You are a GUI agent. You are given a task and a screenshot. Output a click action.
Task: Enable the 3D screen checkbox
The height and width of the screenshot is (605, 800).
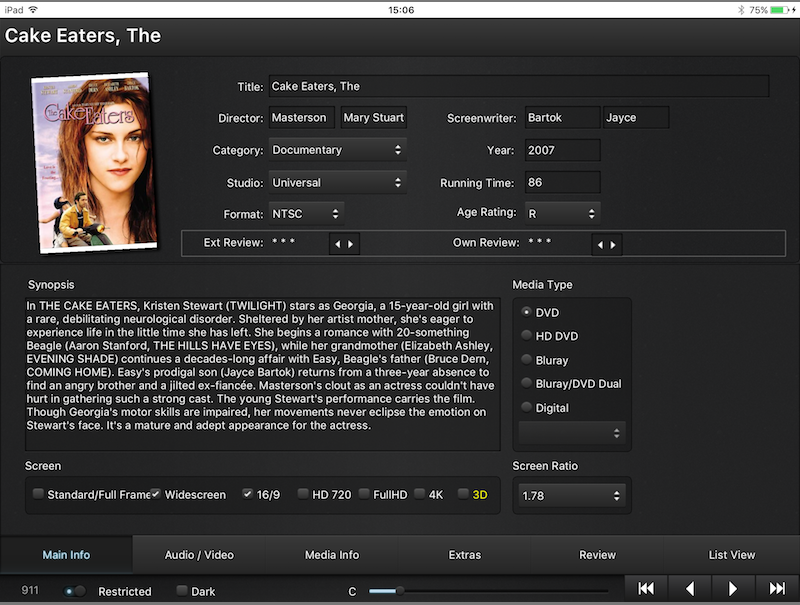(x=463, y=494)
